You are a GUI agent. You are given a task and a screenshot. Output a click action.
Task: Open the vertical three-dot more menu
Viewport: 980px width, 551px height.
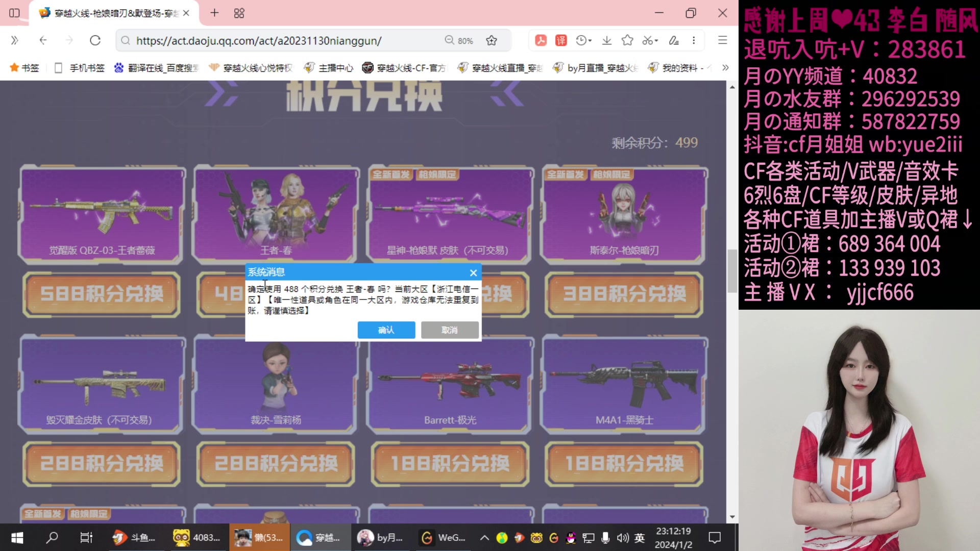(694, 40)
